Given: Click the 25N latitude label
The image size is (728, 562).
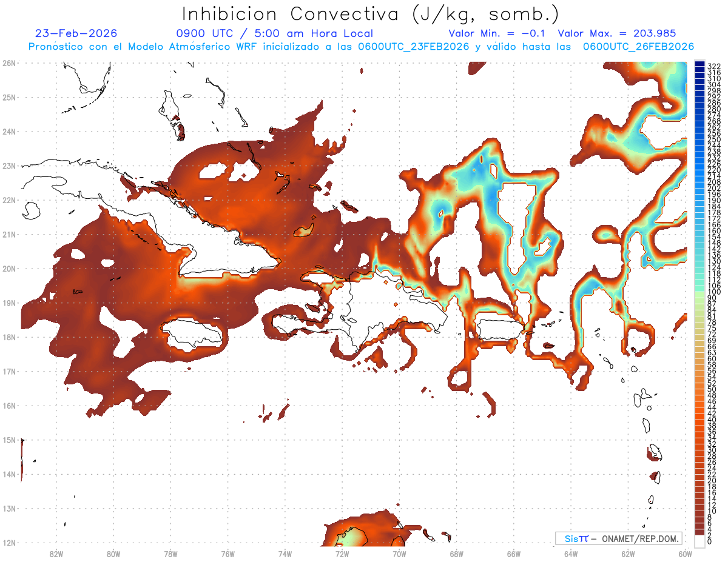Looking at the screenshot, I should (x=8, y=97).
